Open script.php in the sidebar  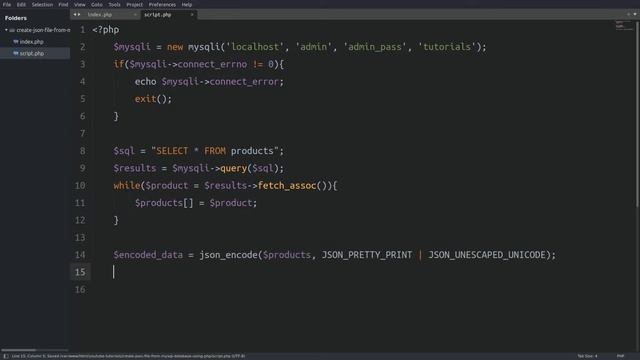[x=31, y=53]
